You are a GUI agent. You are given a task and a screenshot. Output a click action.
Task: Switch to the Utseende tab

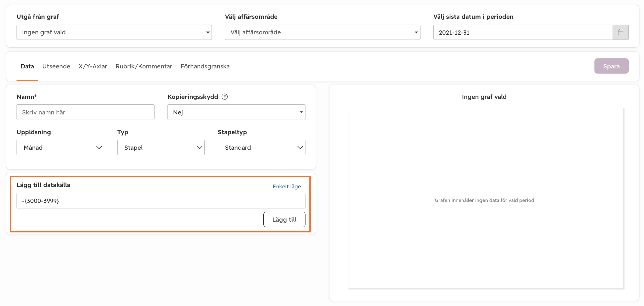56,66
